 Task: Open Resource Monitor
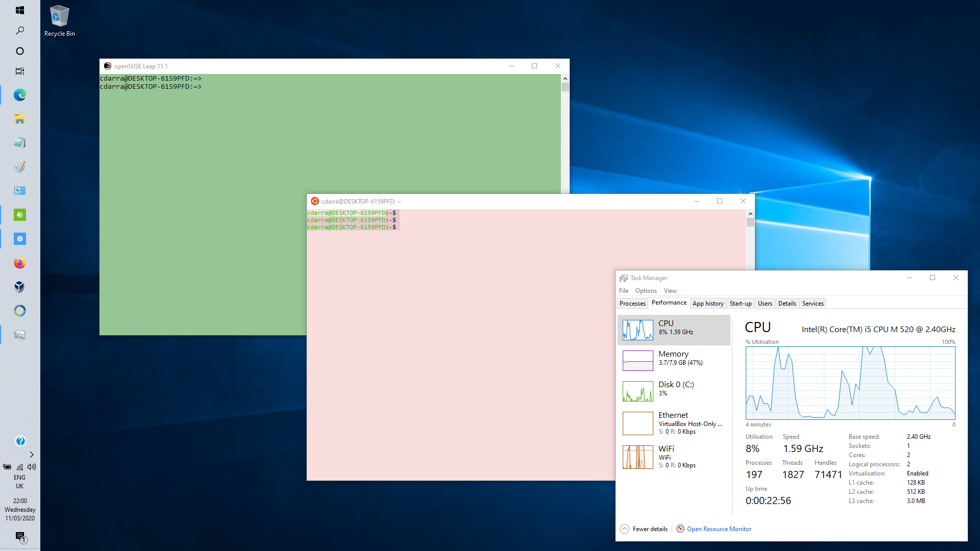point(719,529)
